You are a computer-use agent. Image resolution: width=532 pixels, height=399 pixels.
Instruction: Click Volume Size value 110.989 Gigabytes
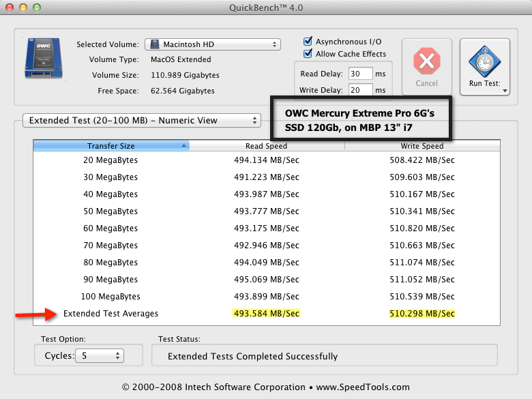185,75
